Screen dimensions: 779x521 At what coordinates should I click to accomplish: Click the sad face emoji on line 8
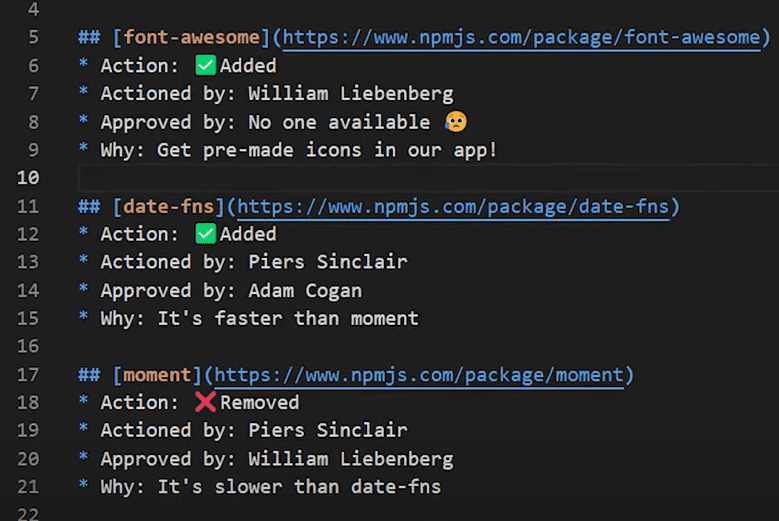tap(456, 122)
